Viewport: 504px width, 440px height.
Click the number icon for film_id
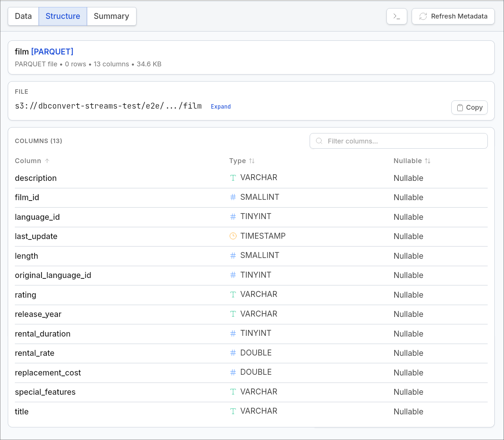tap(233, 197)
